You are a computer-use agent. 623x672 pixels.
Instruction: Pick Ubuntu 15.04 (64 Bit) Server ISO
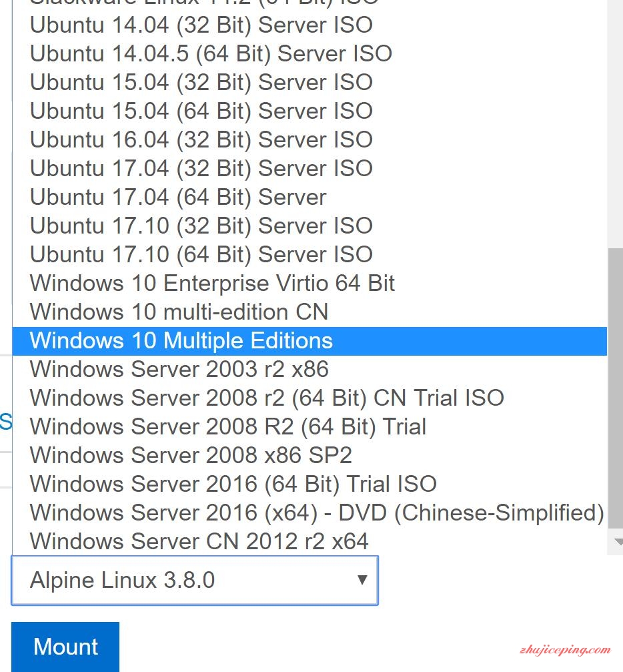pos(309,111)
